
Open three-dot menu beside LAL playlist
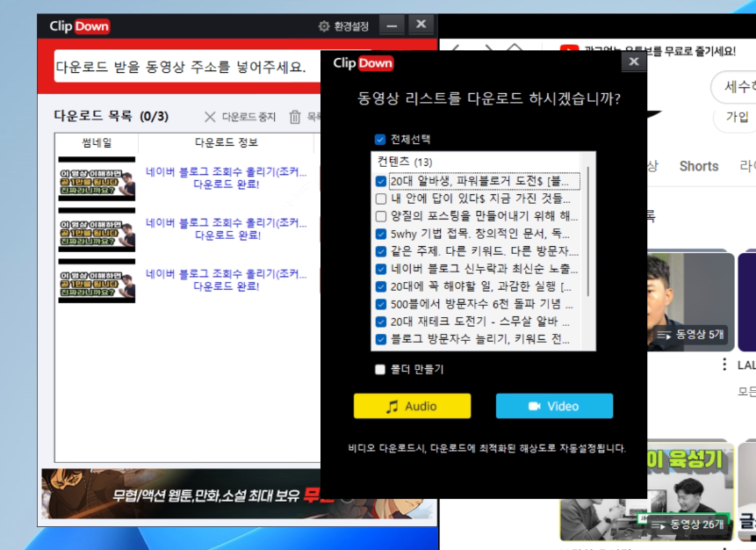coord(724,365)
